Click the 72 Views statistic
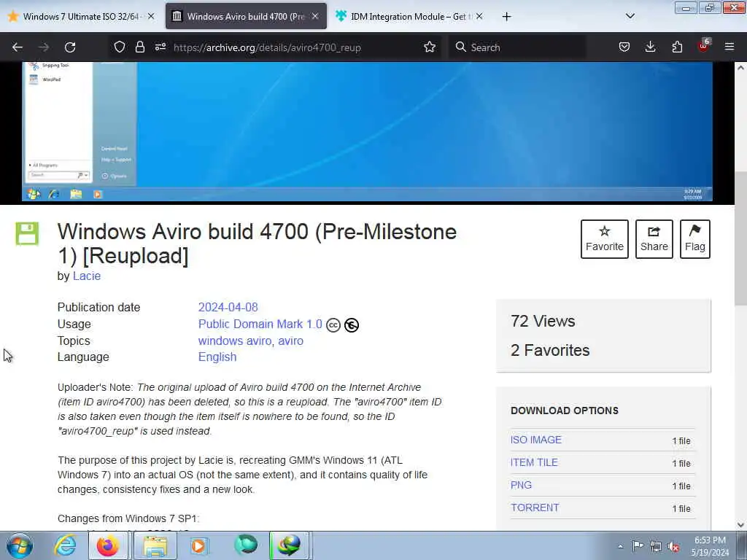This screenshot has width=747, height=560. 543,321
